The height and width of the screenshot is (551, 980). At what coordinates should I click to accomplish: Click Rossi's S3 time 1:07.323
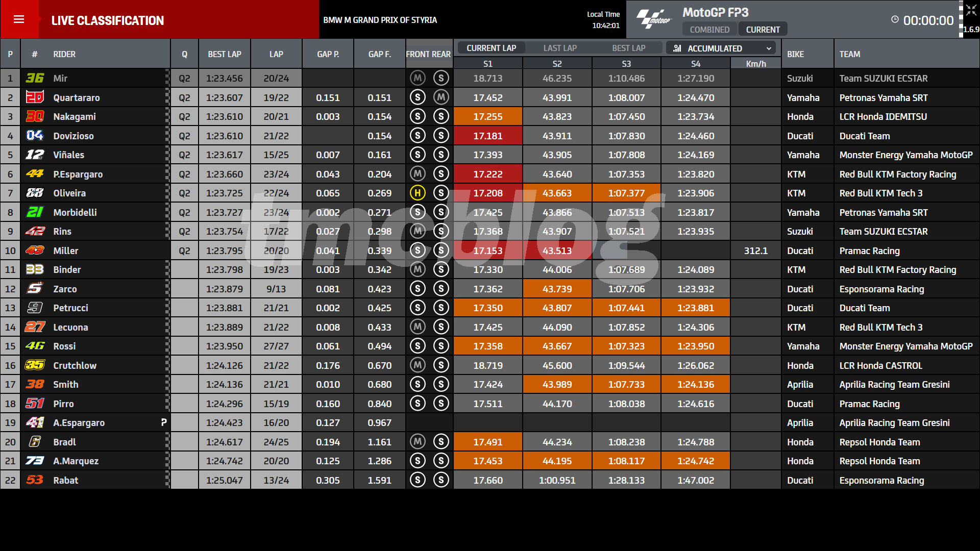[x=626, y=346]
